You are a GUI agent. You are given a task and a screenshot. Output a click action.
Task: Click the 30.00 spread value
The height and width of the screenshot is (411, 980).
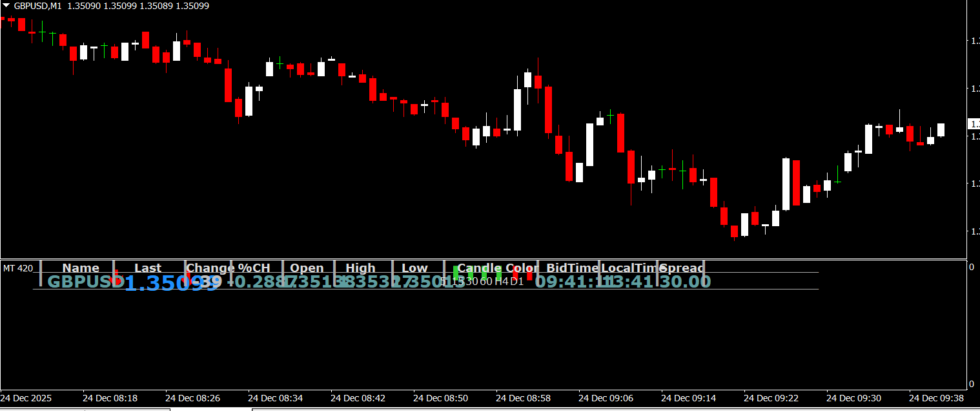point(685,282)
